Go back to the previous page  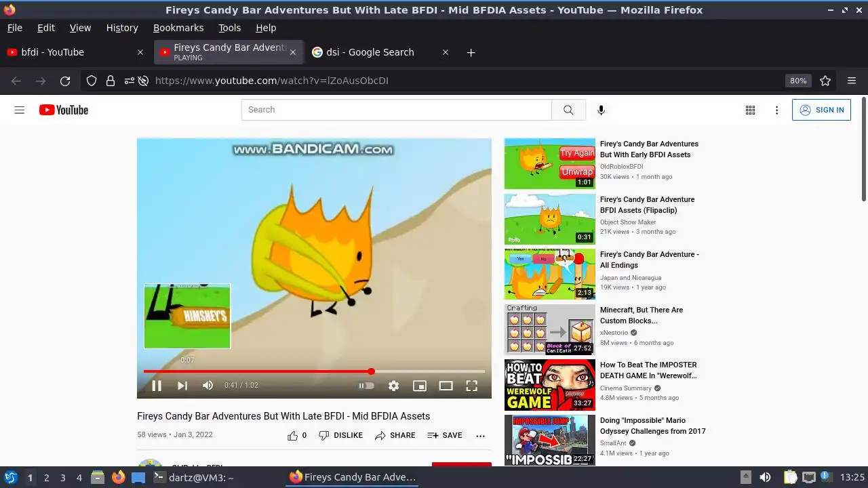(16, 81)
